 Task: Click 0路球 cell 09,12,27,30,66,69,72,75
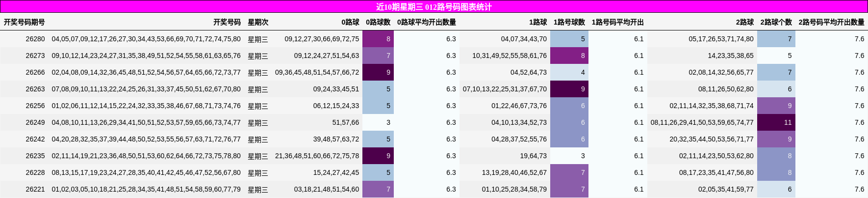(x=322, y=39)
